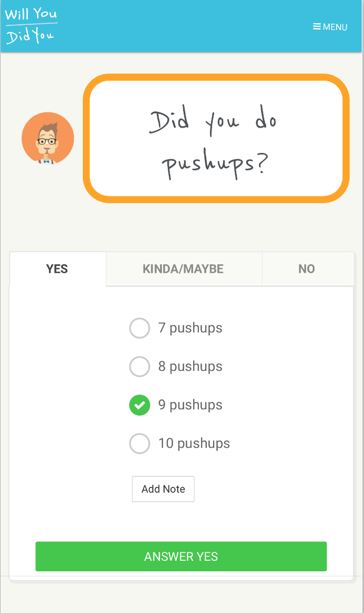
Task: Click the '10 pushups' label text
Action: [x=194, y=444]
